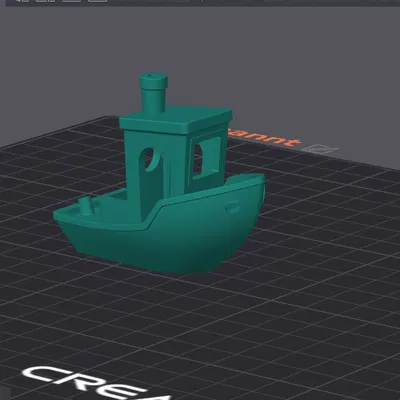Click the edit icon beside the plate name
The image size is (400, 400).
[x=322, y=149]
